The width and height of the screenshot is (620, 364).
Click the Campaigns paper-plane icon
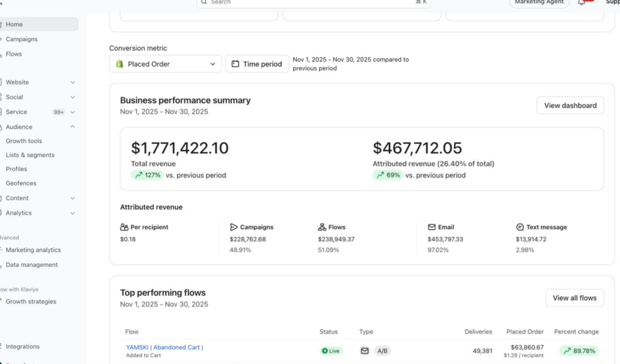pos(234,227)
